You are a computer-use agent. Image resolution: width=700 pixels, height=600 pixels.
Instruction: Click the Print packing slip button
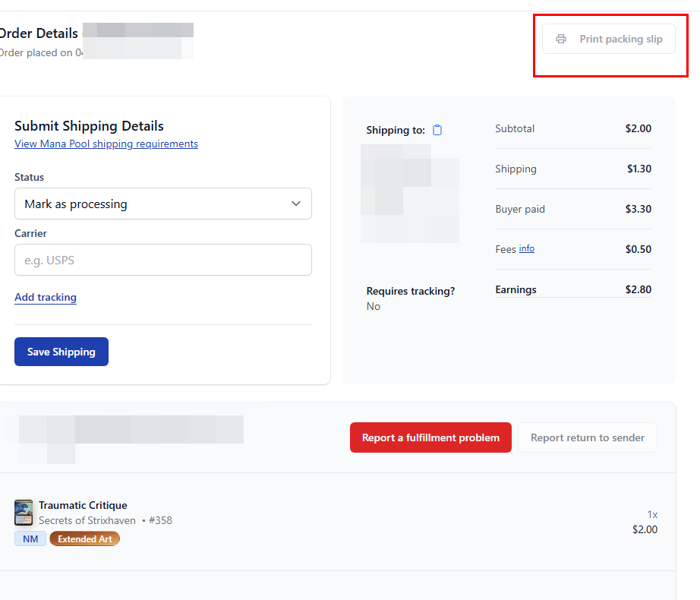[x=608, y=39]
